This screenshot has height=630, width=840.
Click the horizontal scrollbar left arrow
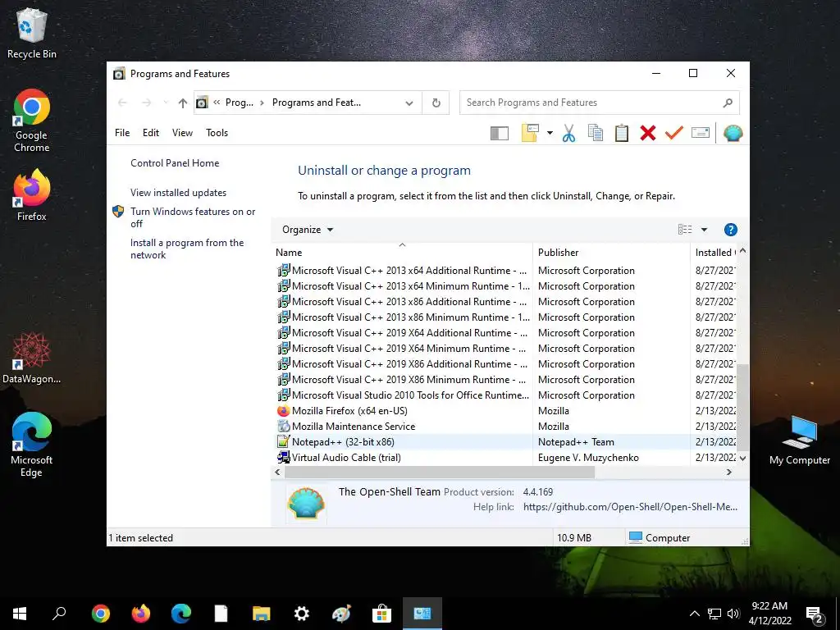click(x=277, y=472)
